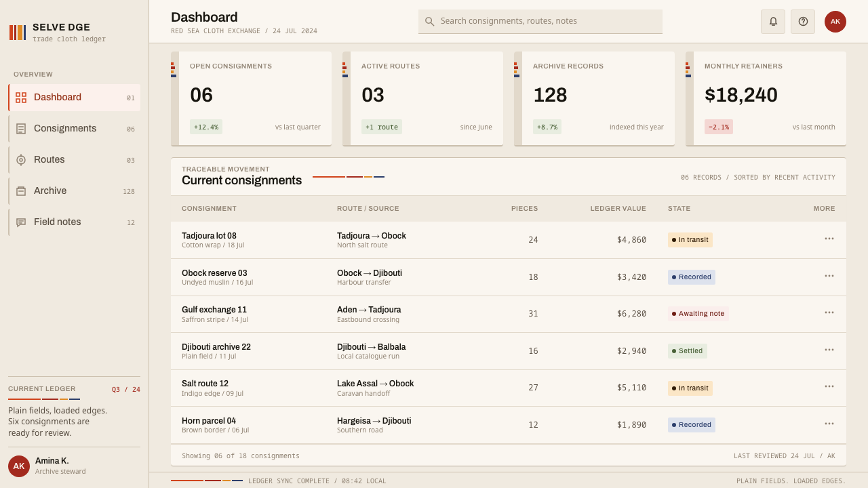This screenshot has height=488, width=868.
Task: Click the Aden → Tadjoura route
Action: 369,310
